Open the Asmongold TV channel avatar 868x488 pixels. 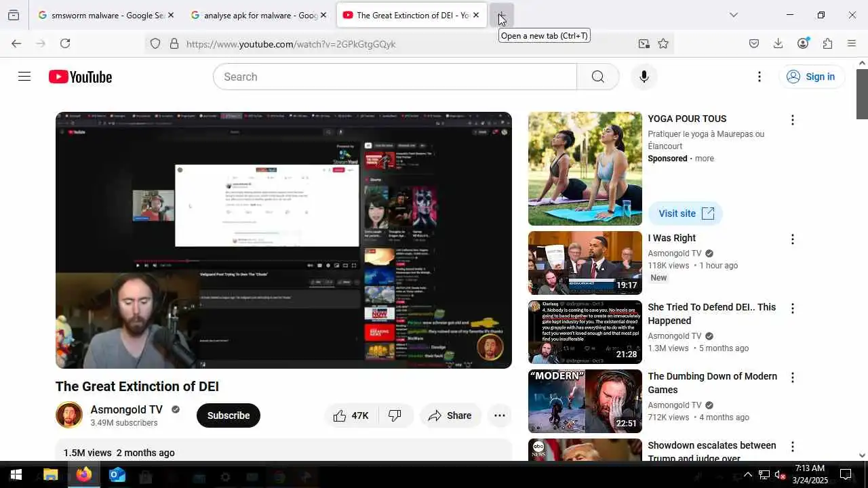point(69,415)
